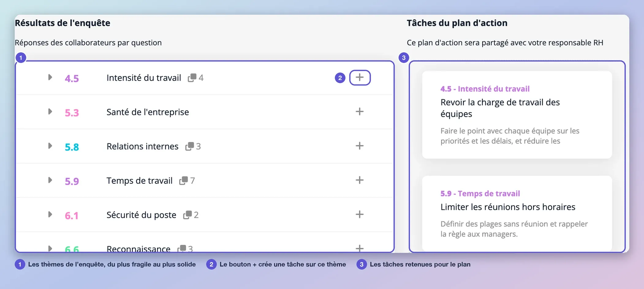644x289 pixels.
Task: Open the Revoir la charge de travail task card
Action: pyautogui.click(x=517, y=115)
